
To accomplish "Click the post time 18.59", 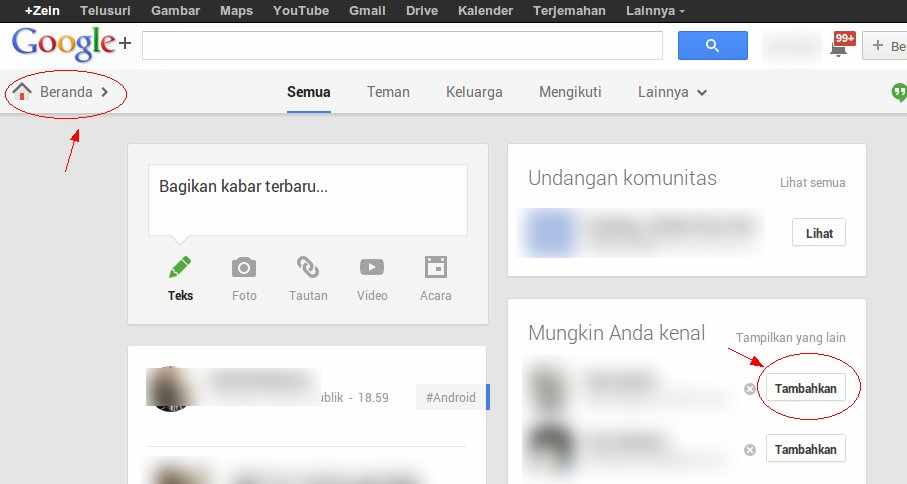I will (373, 398).
